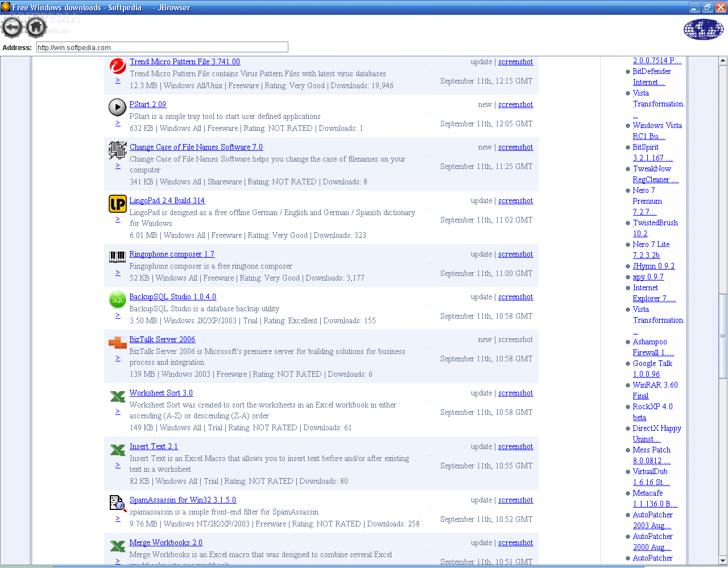Viewport: 728px width, 568px height.
Task: Click the Worksheet Sort Excel icon
Action: (118, 396)
